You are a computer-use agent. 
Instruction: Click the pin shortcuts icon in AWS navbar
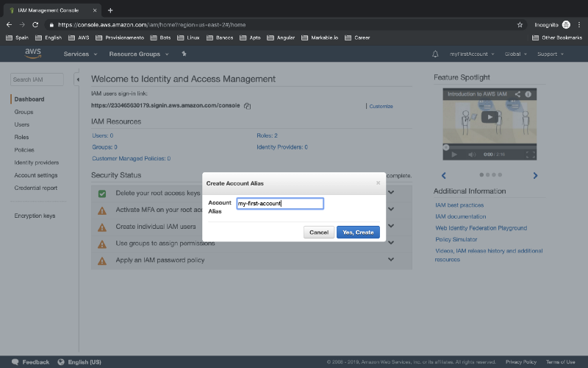click(184, 54)
